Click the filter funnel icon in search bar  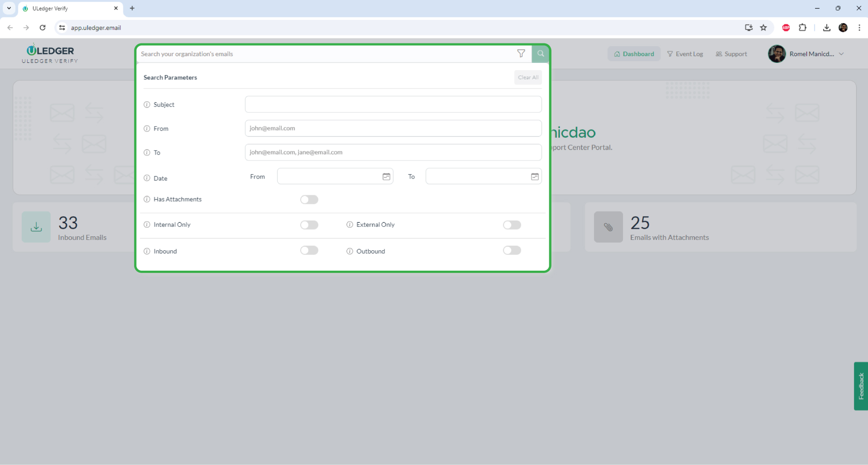(x=521, y=54)
